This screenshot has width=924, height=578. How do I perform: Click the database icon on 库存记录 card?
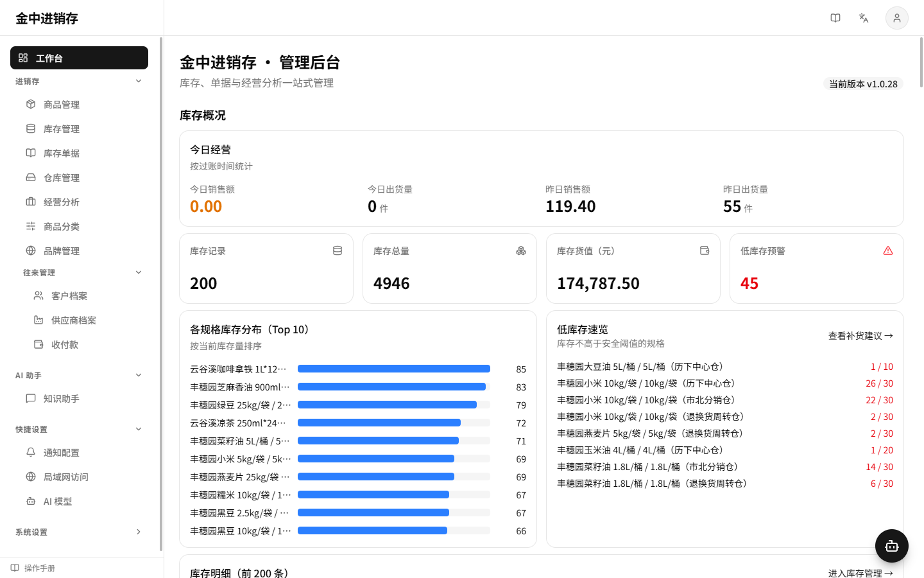pos(338,250)
